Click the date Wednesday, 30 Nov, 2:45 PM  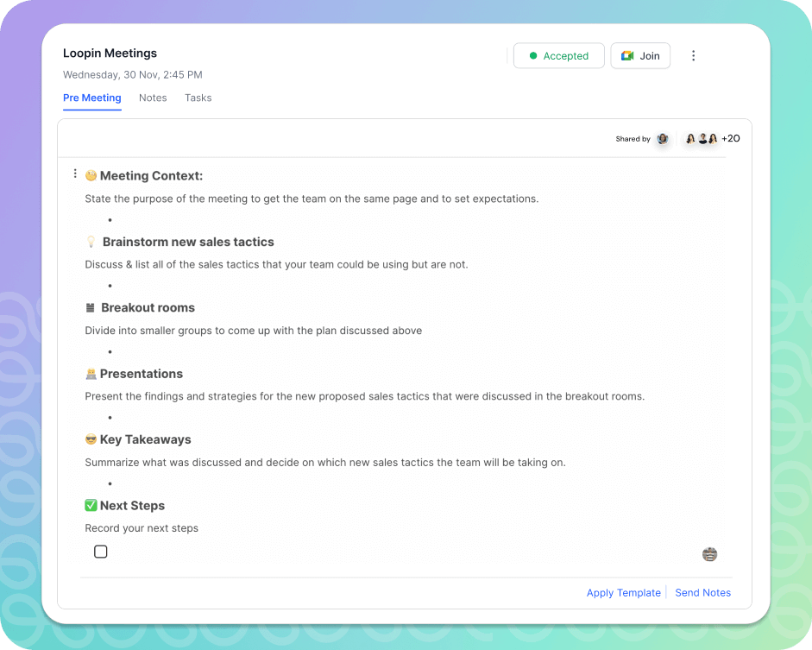pos(133,74)
